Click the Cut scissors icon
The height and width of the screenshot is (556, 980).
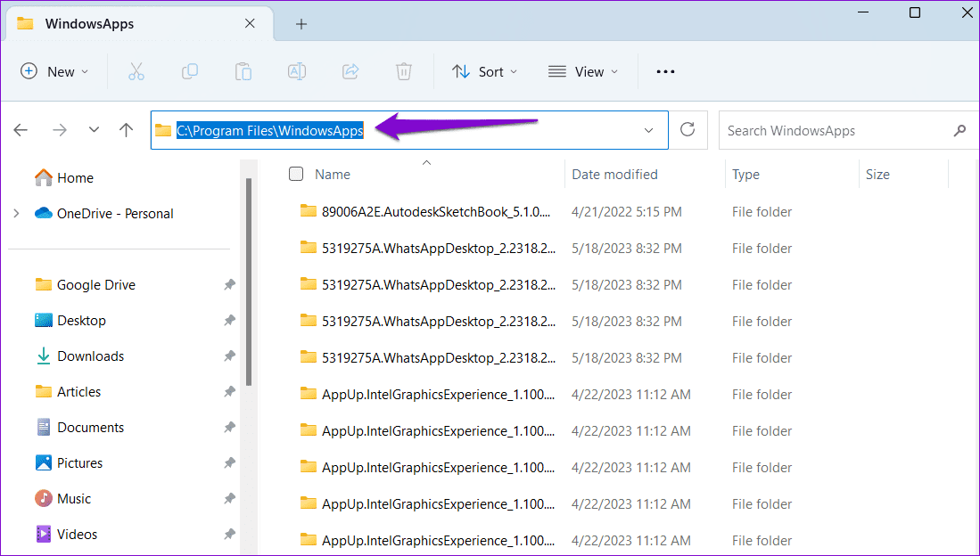click(x=136, y=72)
